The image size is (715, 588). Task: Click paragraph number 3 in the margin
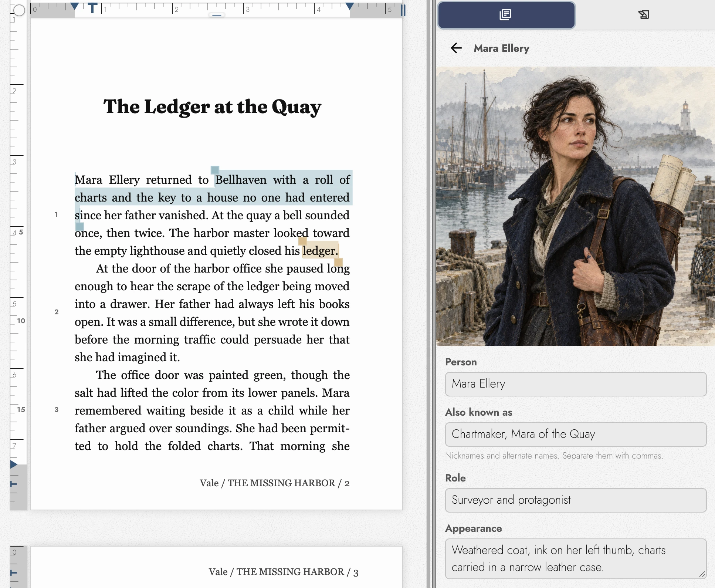coord(56,409)
